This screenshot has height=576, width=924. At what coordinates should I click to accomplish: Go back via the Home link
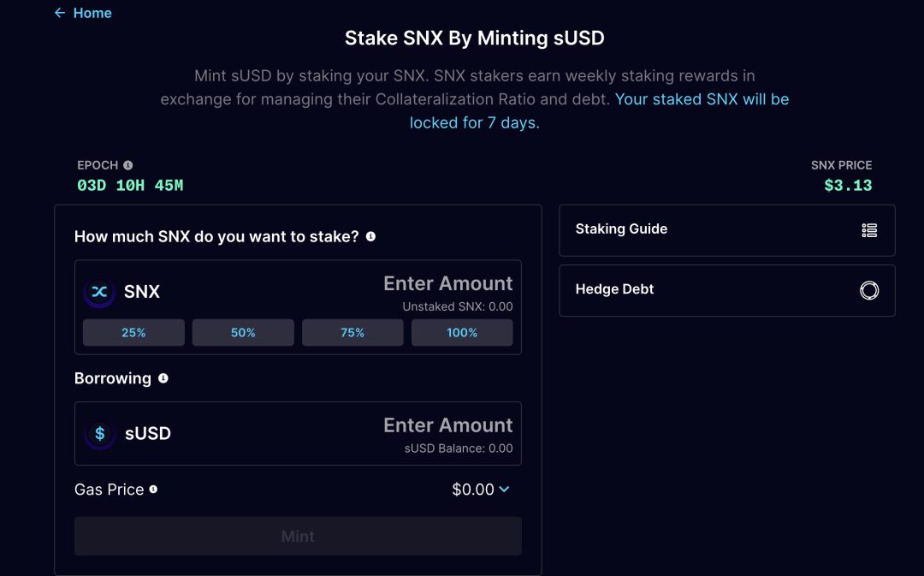click(92, 13)
